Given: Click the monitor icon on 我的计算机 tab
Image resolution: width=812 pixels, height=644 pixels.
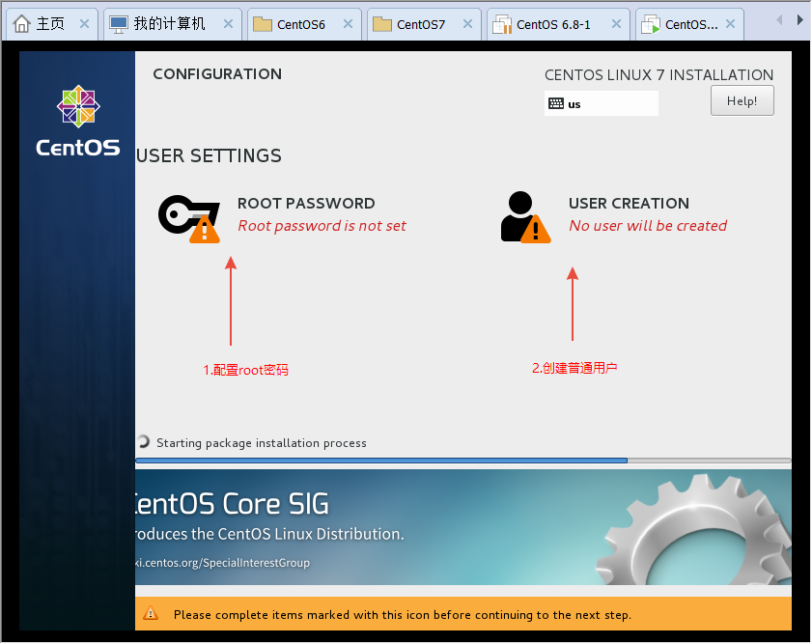Looking at the screenshot, I should point(119,24).
